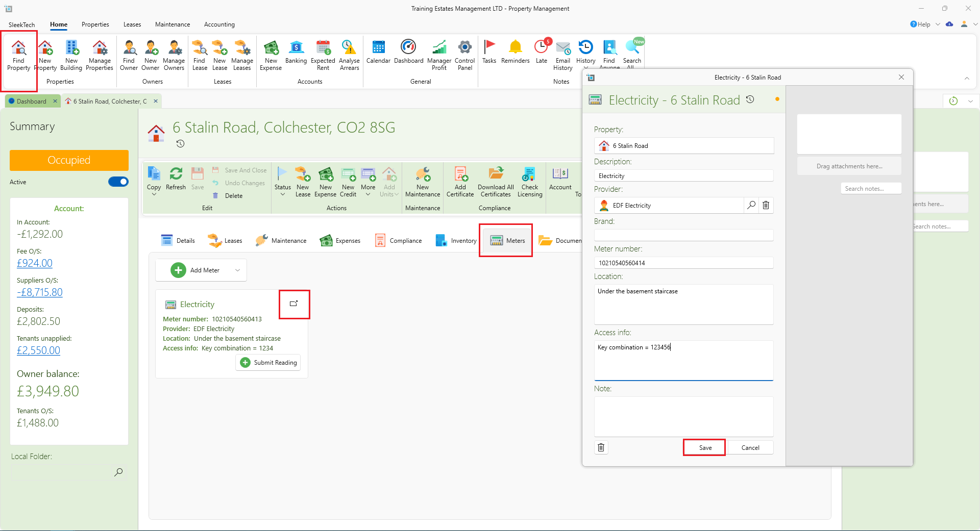Click the Description field

683,176
